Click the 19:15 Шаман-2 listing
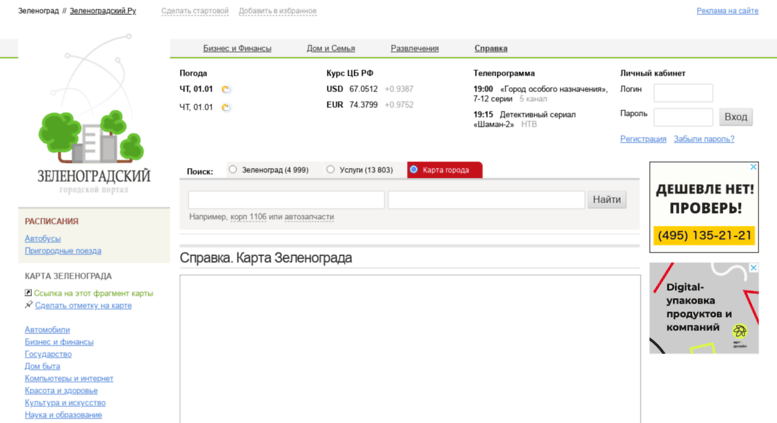This screenshot has height=423, width=777. tap(524, 119)
